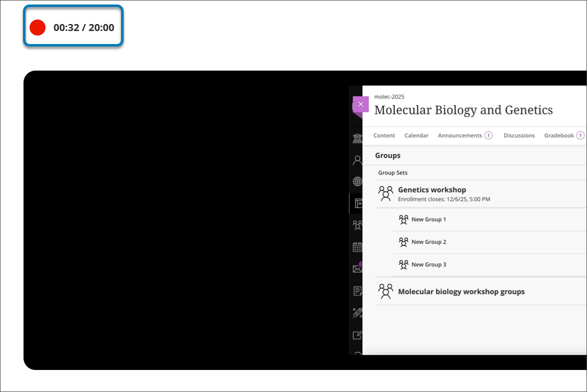587x392 pixels.
Task: Expand the Molecular biology workshop groups set
Action: (x=461, y=291)
